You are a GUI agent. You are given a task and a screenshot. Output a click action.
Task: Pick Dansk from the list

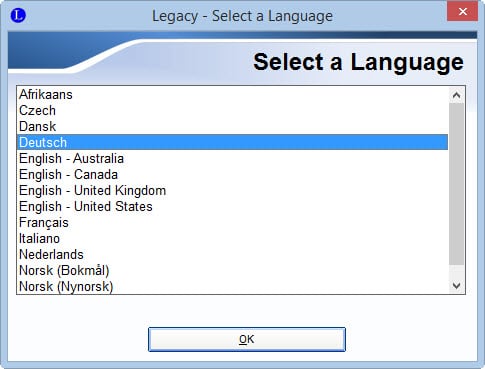click(232, 127)
